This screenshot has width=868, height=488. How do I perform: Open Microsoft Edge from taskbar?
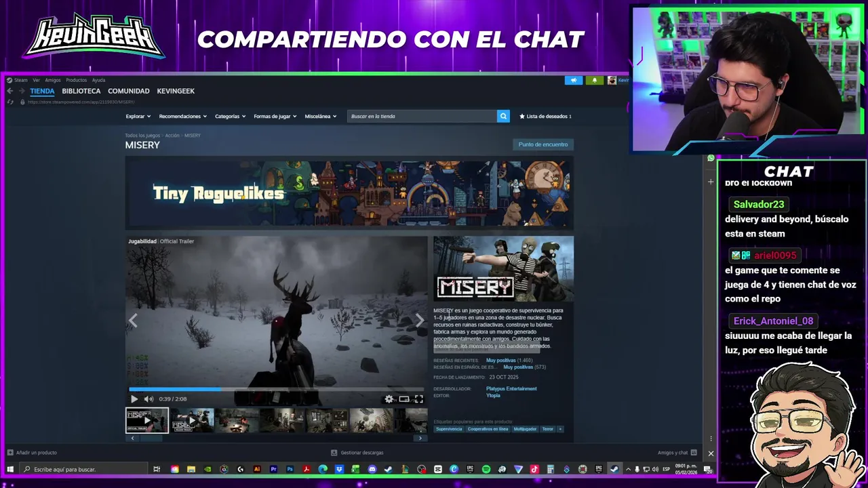tap(323, 469)
